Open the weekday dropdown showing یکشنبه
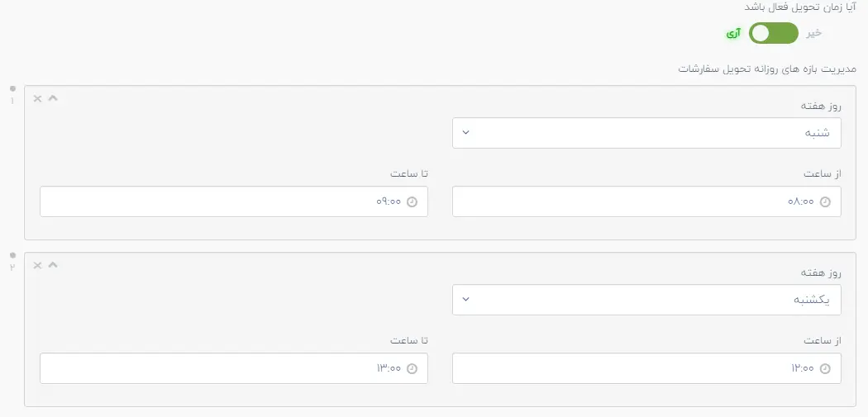 pos(646,300)
